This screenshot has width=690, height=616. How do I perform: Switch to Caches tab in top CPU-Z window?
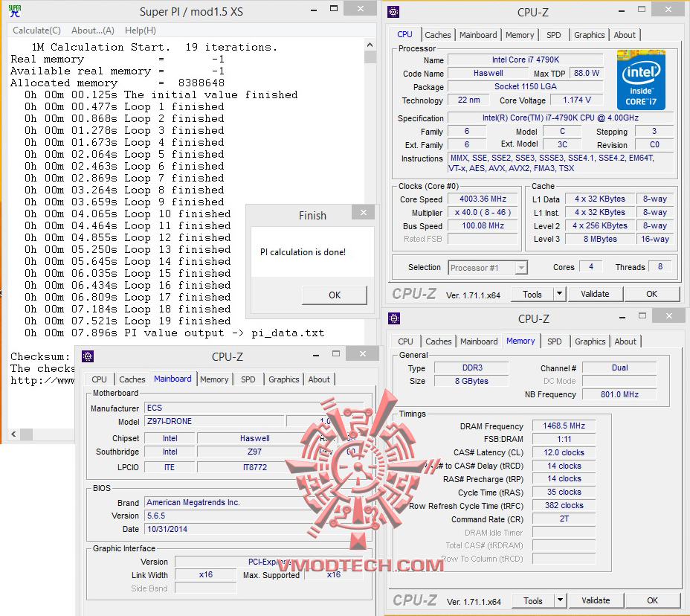(437, 35)
